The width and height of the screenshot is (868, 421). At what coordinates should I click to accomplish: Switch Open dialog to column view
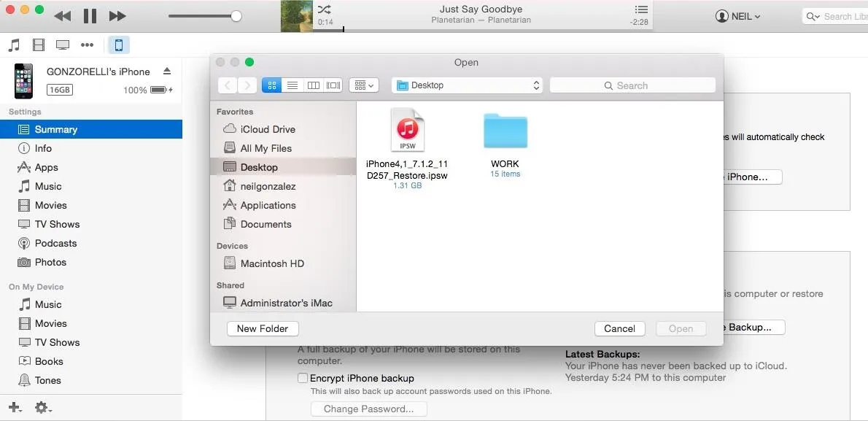tap(313, 85)
